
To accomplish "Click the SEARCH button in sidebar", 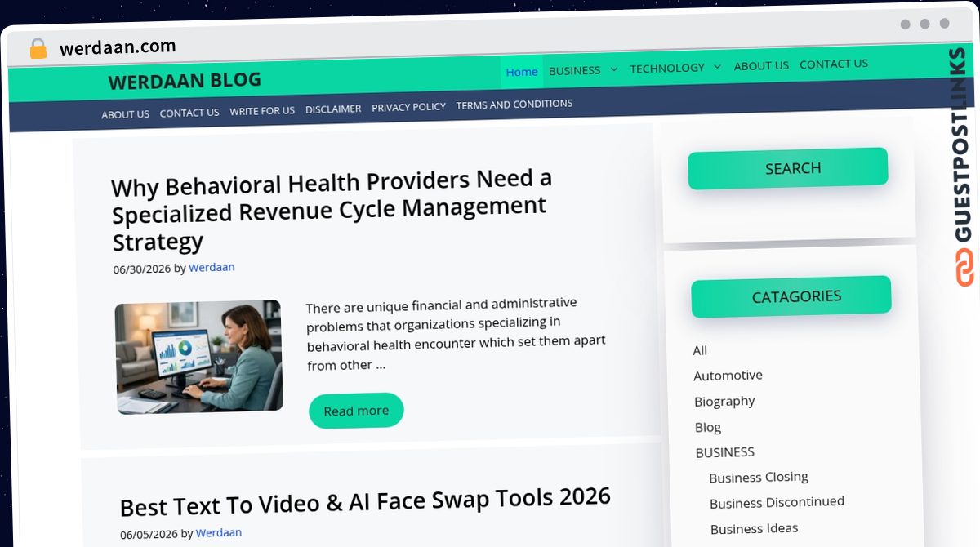I will pyautogui.click(x=788, y=169).
